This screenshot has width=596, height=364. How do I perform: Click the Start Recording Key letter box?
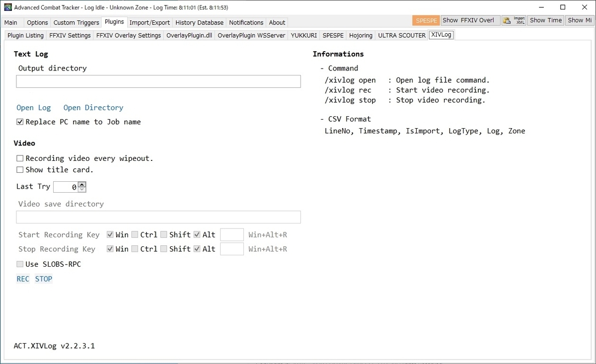coord(232,235)
